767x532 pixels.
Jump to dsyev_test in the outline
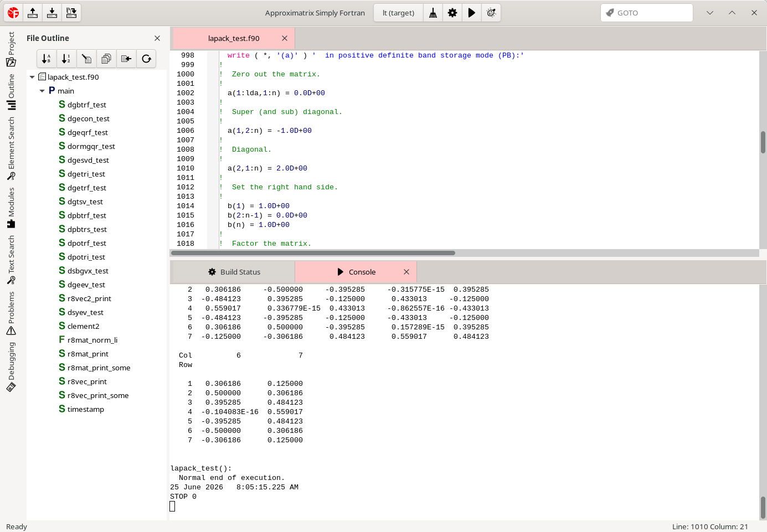point(85,312)
